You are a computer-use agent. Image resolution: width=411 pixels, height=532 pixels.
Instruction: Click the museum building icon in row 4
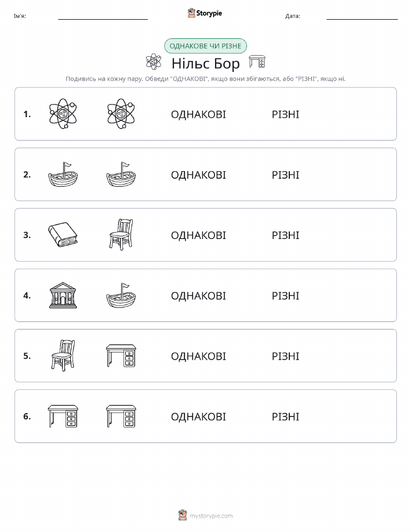[x=63, y=295]
